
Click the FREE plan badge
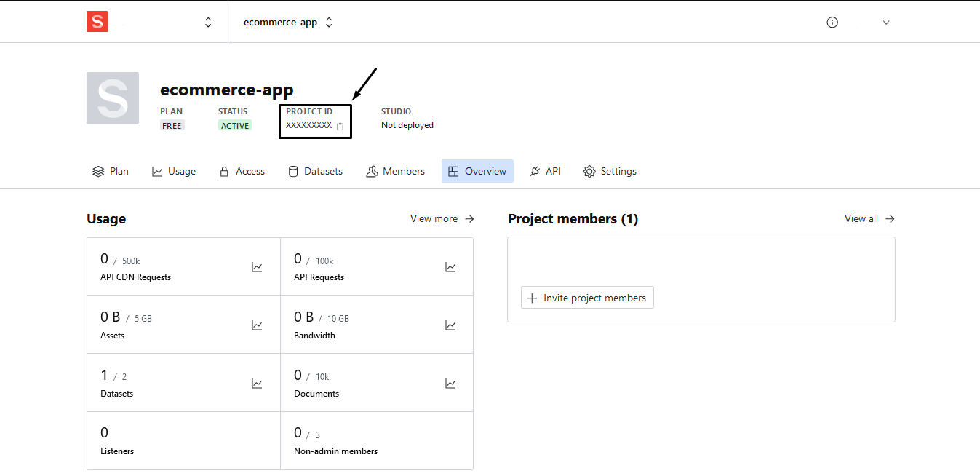point(172,125)
